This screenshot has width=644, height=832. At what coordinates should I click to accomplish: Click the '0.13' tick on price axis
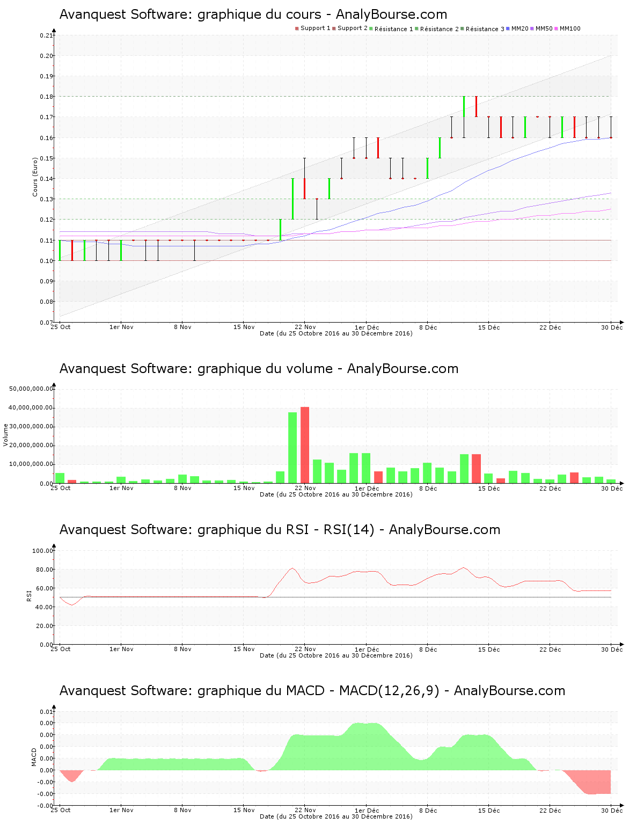pyautogui.click(x=47, y=199)
